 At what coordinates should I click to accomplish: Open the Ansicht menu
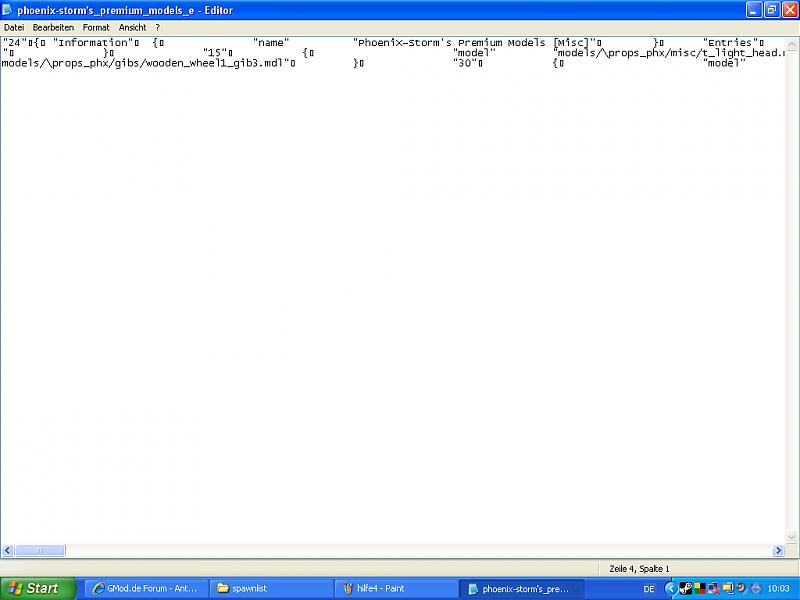[132, 27]
